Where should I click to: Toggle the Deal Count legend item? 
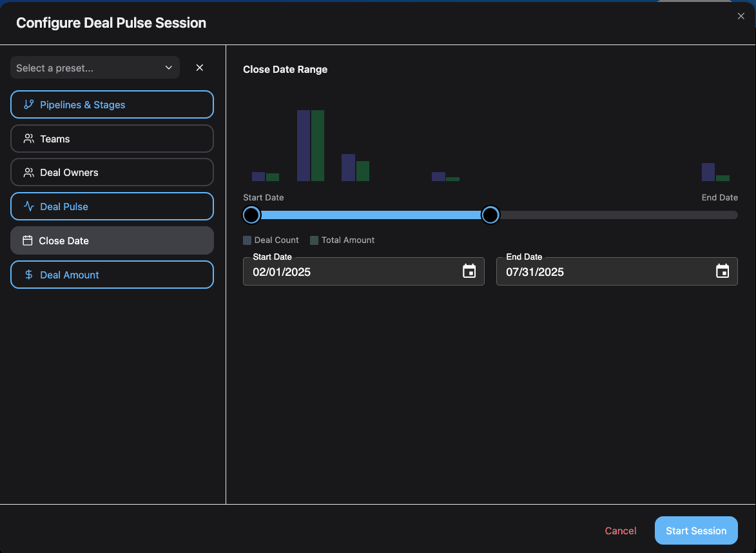[x=271, y=240]
